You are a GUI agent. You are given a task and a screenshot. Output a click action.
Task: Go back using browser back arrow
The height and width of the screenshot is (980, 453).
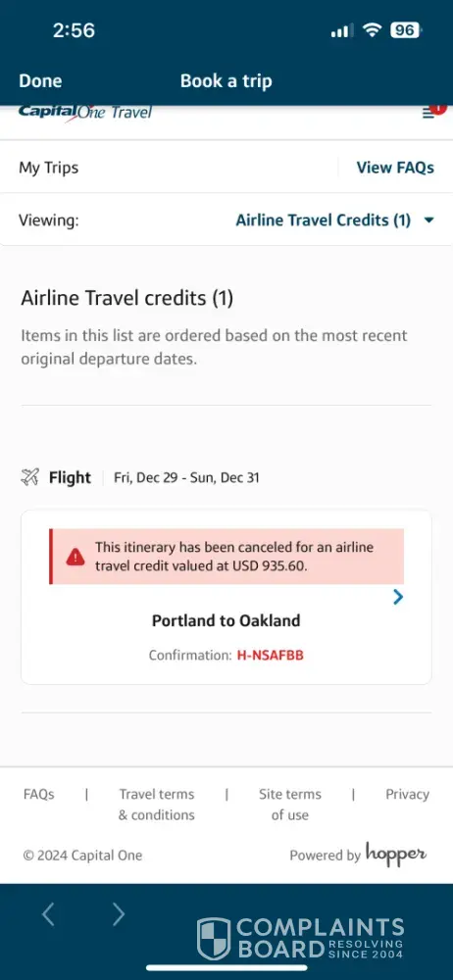(x=48, y=914)
